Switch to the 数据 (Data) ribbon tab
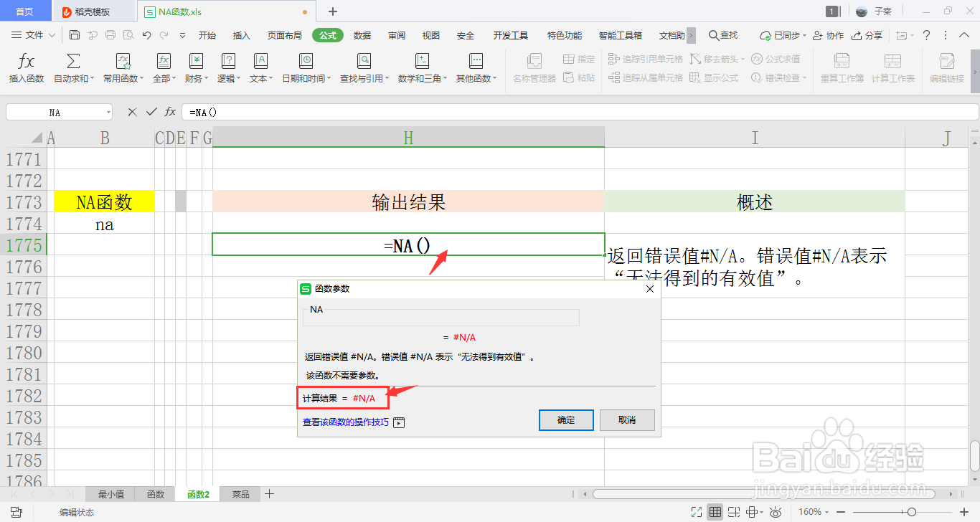Screen dimensions: 980x522 point(362,34)
